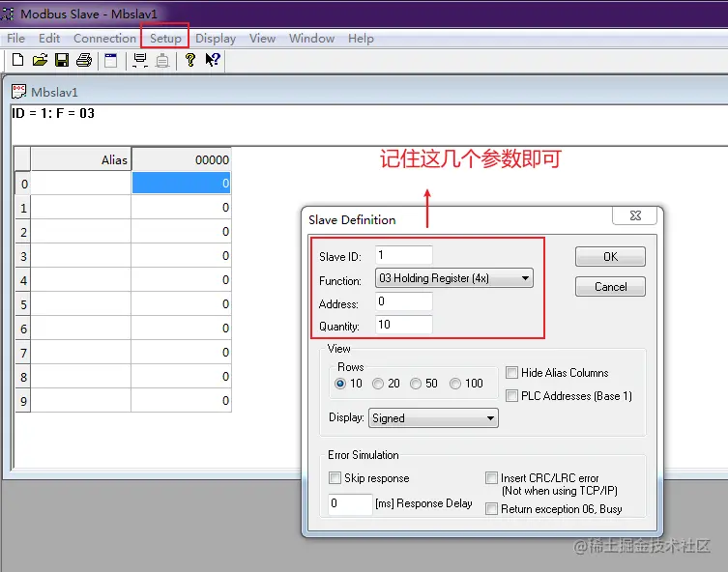
Task: Select the 10 rows radio button
Action: (x=340, y=384)
